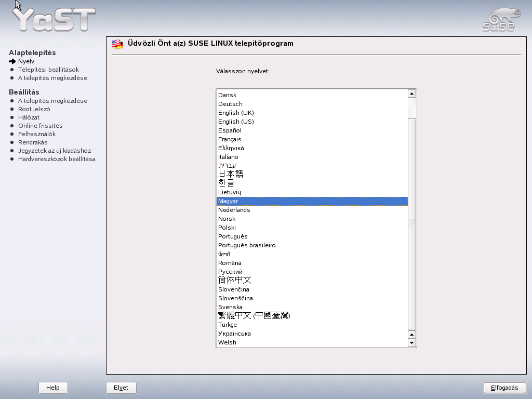532x399 pixels.
Task: Pick Italiano in the language list
Action: pyautogui.click(x=312, y=157)
